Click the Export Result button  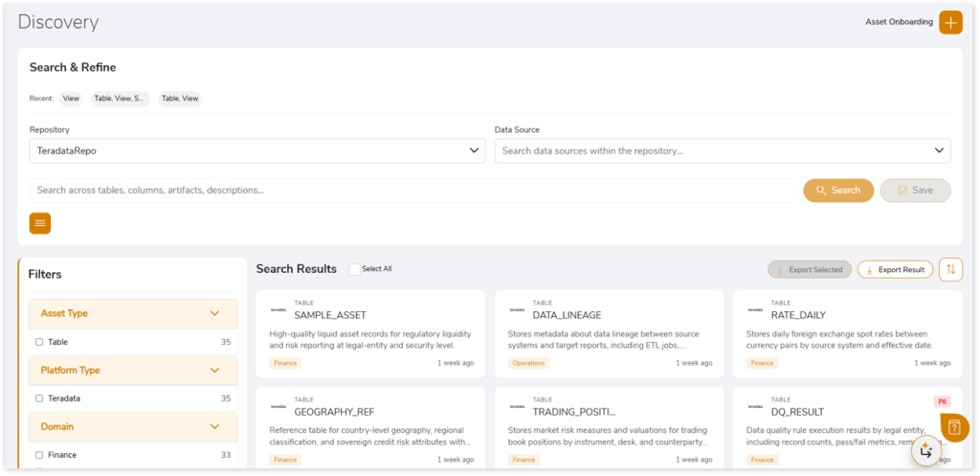[x=895, y=269]
